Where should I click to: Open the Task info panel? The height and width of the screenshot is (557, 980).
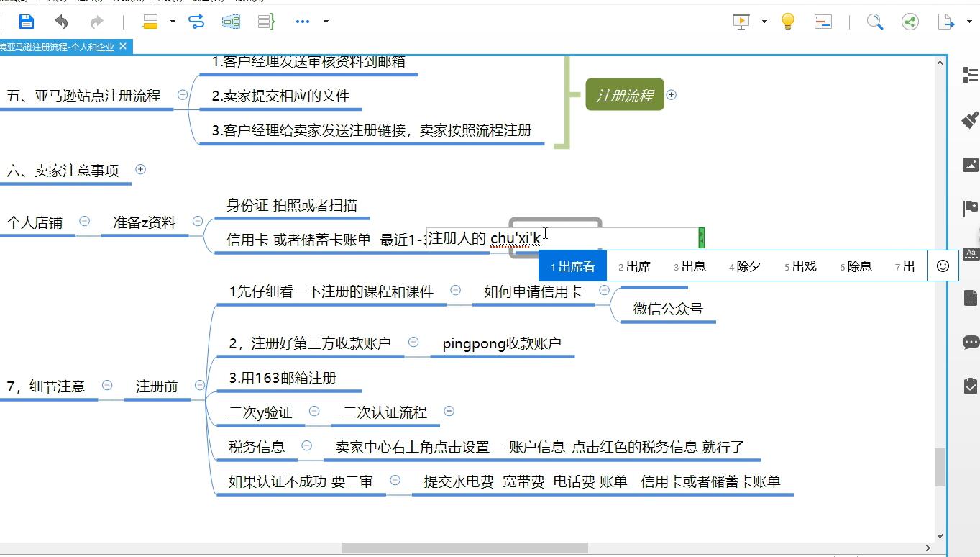coord(970,386)
